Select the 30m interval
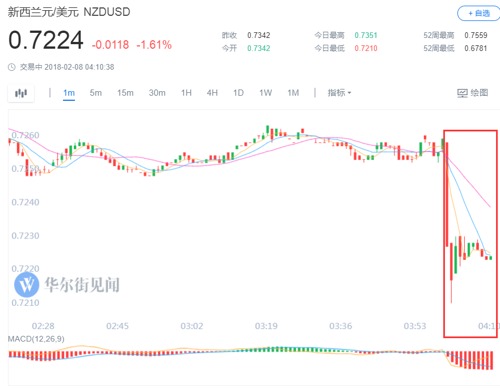Viewport: 500px width, 388px height. (157, 93)
